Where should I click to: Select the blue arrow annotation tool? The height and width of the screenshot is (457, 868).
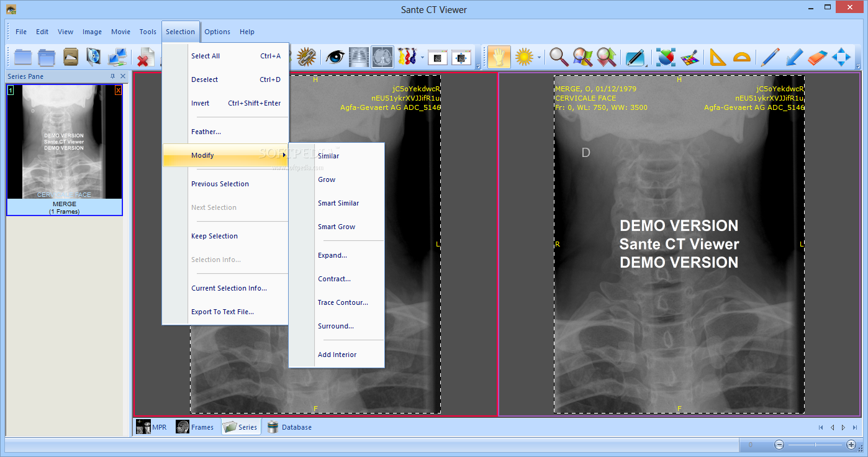[794, 57]
